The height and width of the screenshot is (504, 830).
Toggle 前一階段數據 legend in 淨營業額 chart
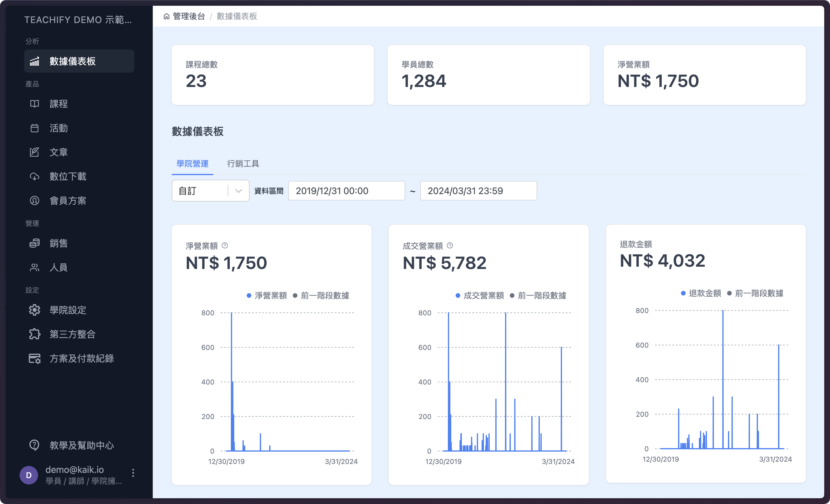321,295
